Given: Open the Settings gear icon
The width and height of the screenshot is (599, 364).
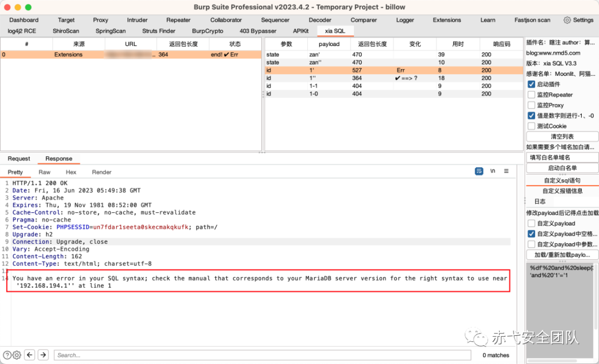Looking at the screenshot, I should tap(567, 20).
